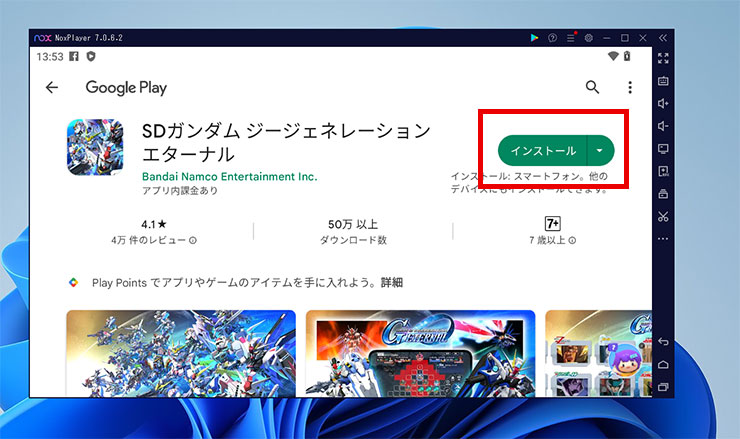Click the Google Play header title
Image resolution: width=740 pixels, height=439 pixels.
126,87
